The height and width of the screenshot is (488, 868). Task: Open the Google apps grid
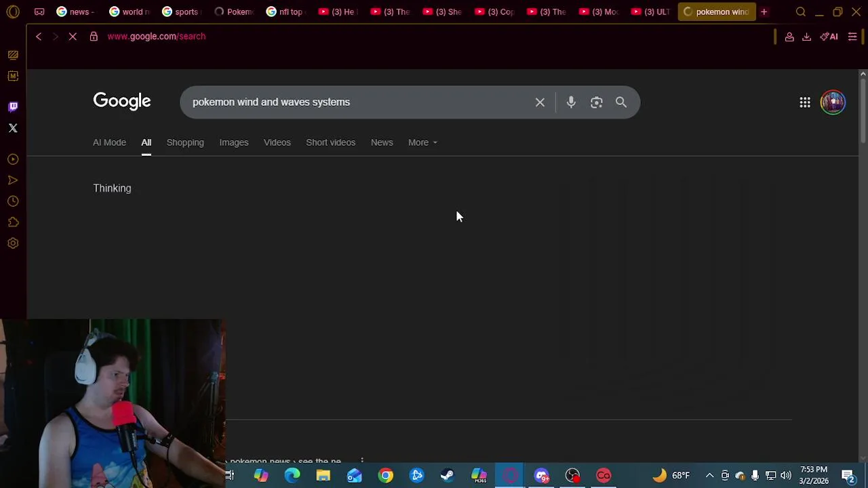(805, 102)
